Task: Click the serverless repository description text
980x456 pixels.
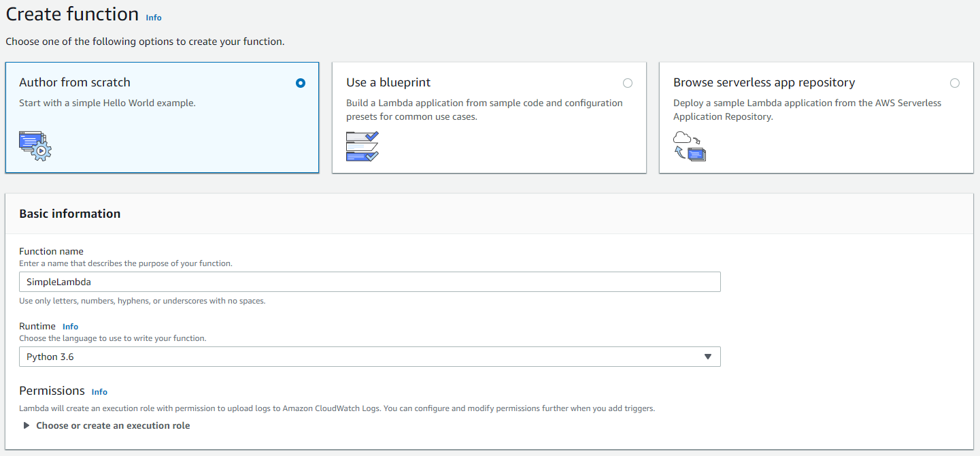Action: click(x=807, y=110)
